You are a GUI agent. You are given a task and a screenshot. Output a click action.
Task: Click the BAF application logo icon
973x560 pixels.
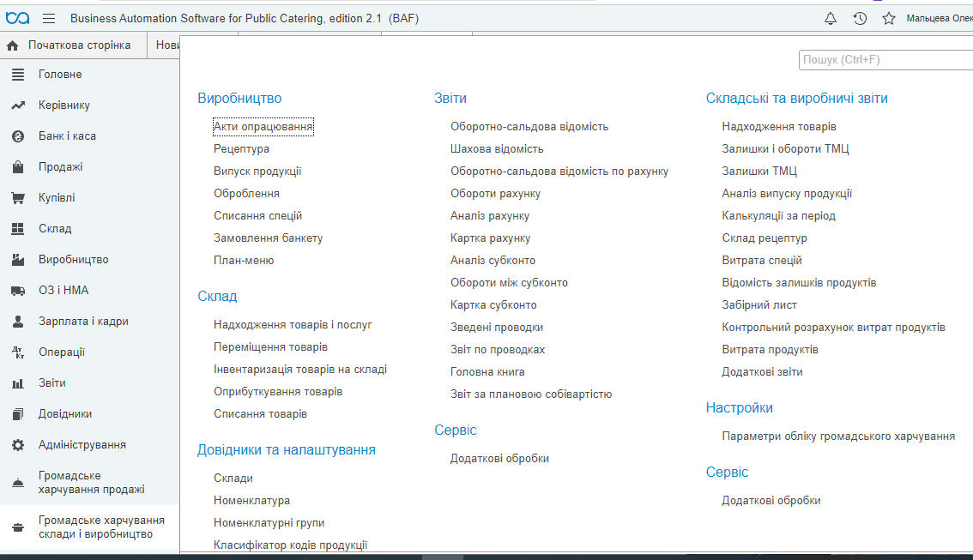pyautogui.click(x=17, y=19)
